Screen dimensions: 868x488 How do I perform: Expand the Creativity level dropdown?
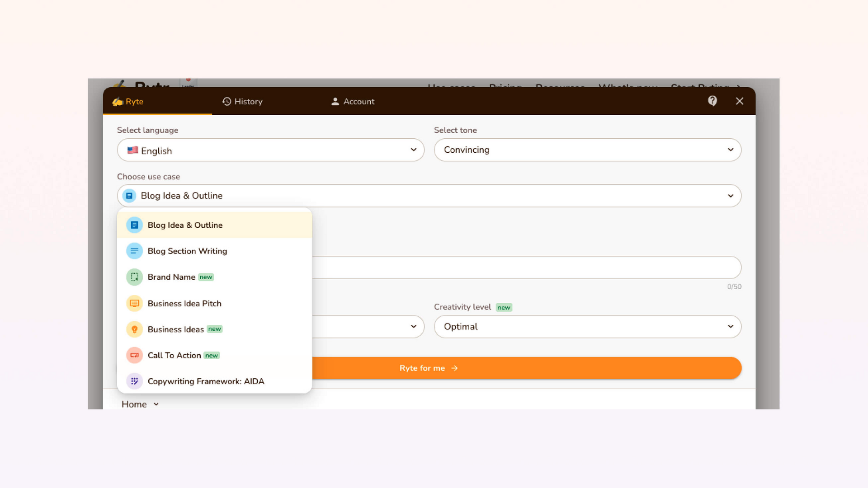coord(587,326)
